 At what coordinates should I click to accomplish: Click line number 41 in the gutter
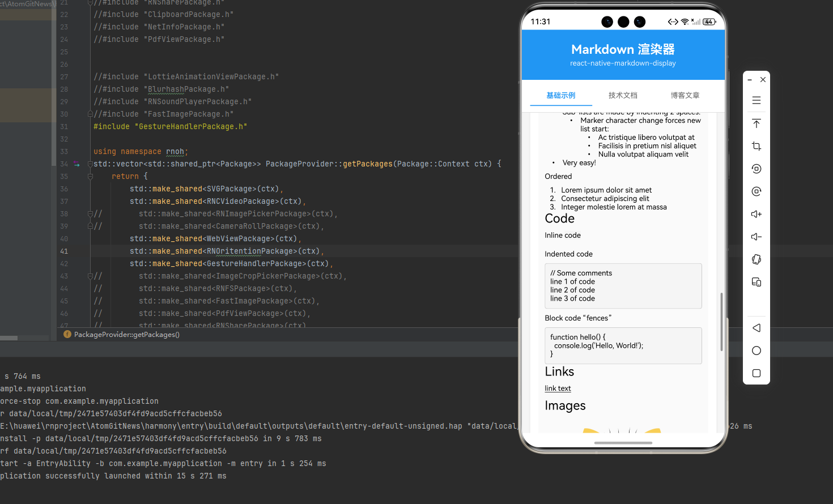coord(64,251)
